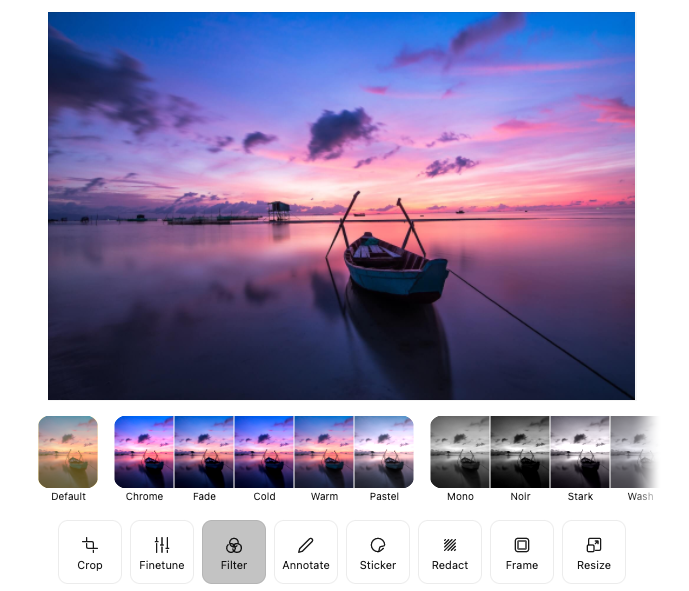Open the Sticker tool
Screen dimensions: 689x591
point(378,552)
